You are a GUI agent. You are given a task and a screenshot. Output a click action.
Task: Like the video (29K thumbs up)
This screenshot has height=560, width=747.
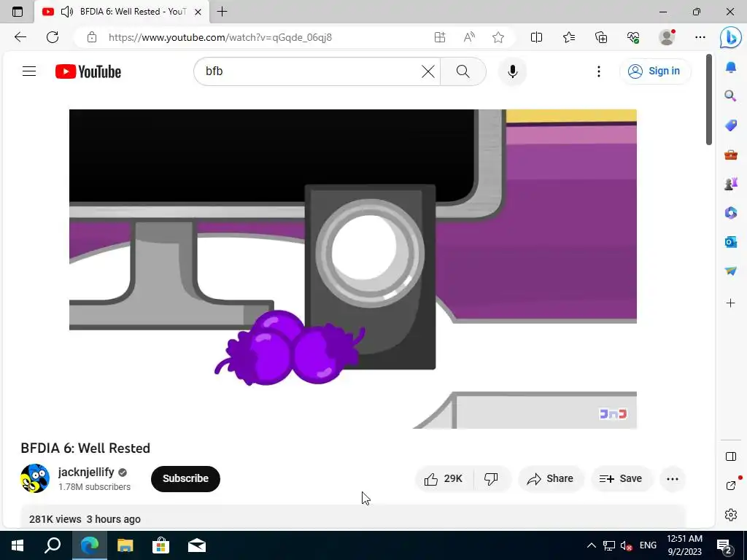click(444, 478)
